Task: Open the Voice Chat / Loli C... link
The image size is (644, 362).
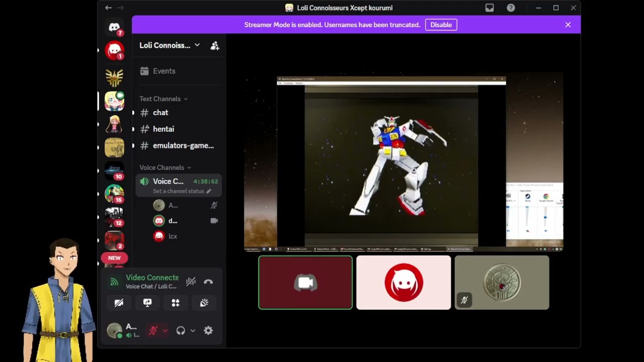Action: pyautogui.click(x=151, y=287)
